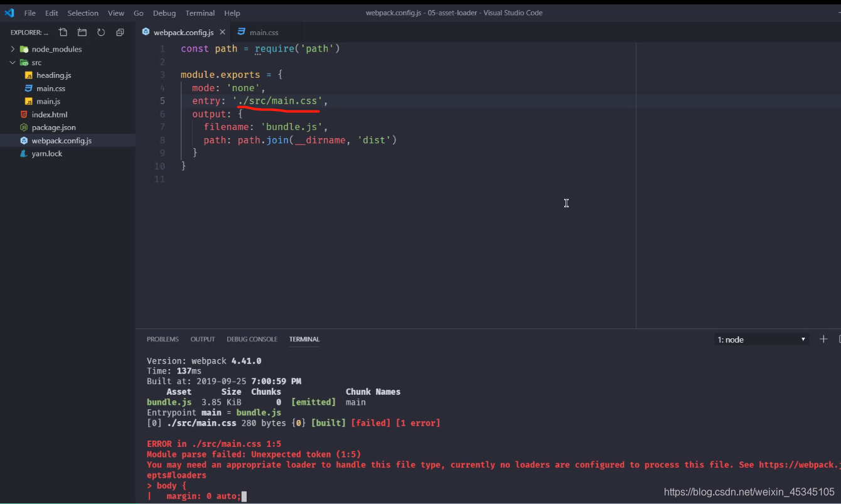Collapse all folders in Explorer

tap(120, 32)
